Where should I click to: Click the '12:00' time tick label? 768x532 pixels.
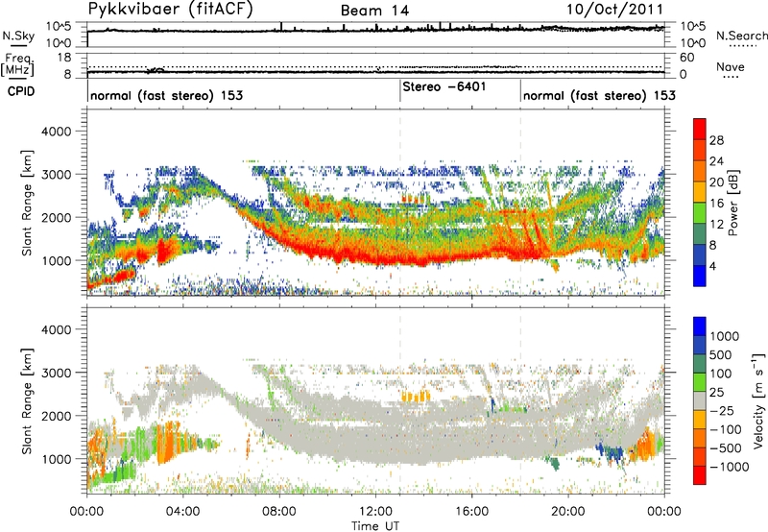coord(375,512)
